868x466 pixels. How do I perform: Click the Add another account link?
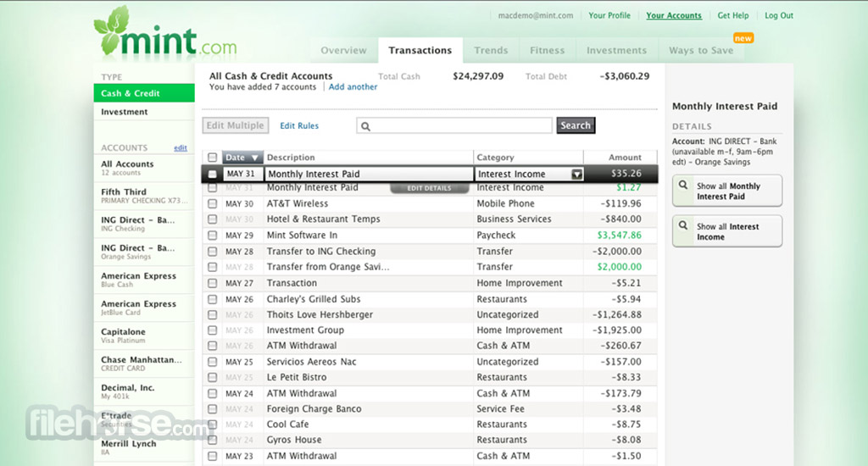coord(353,87)
